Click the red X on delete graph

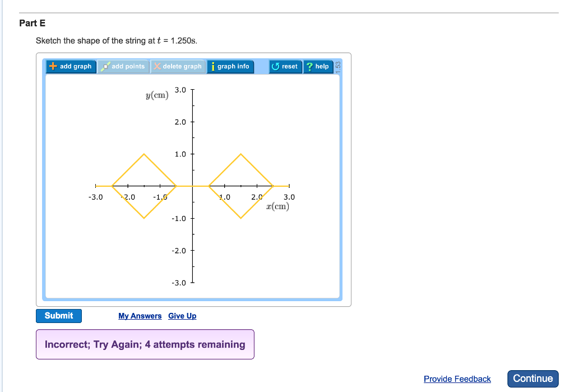click(x=158, y=66)
